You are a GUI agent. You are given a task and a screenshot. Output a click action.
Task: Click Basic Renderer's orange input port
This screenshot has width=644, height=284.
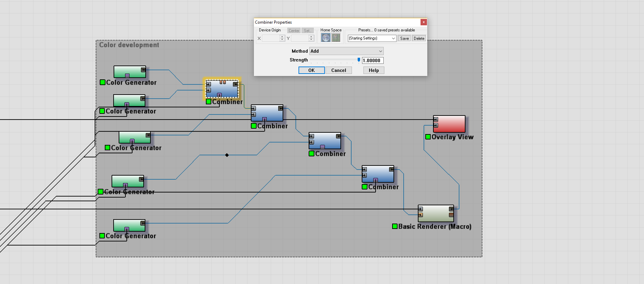pyautogui.click(x=421, y=215)
